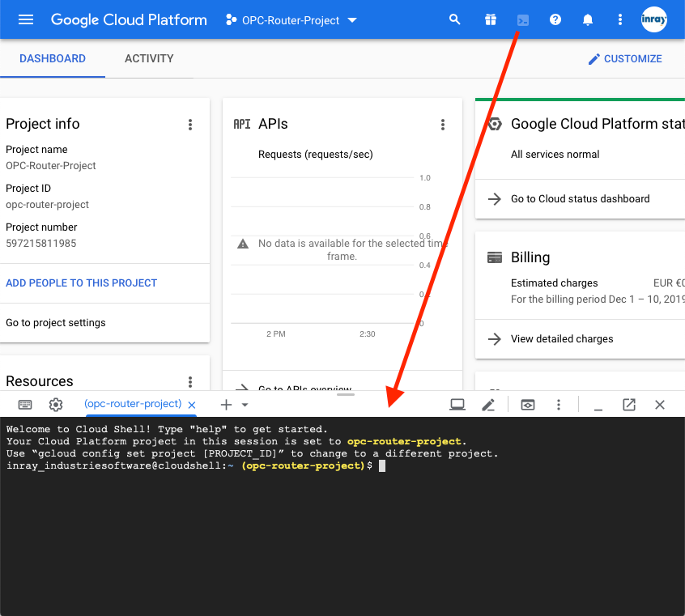Open the navigation hamburger menu
This screenshot has width=685, height=616.
click(x=25, y=19)
